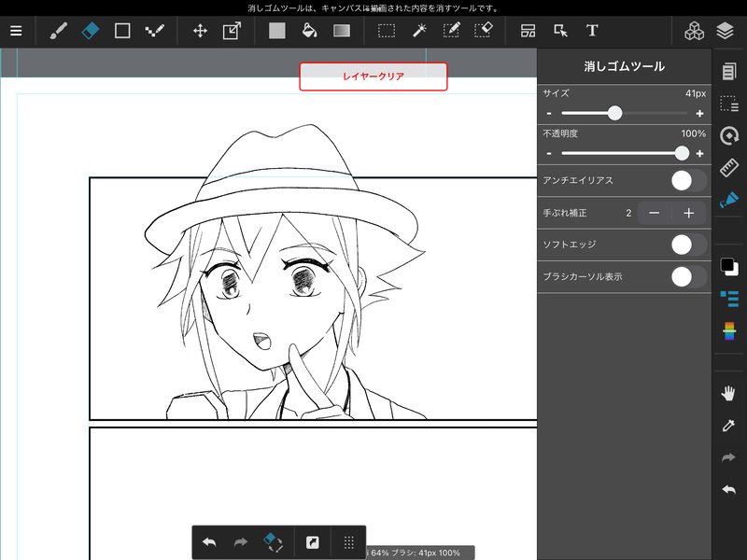The height and width of the screenshot is (560, 747).
Task: Activate the Text tool
Action: tap(592, 31)
